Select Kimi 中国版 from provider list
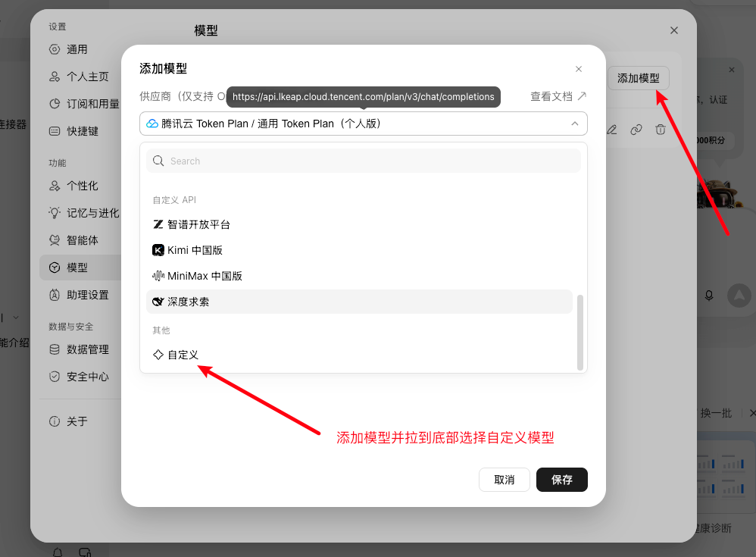The width and height of the screenshot is (756, 557). (359, 250)
